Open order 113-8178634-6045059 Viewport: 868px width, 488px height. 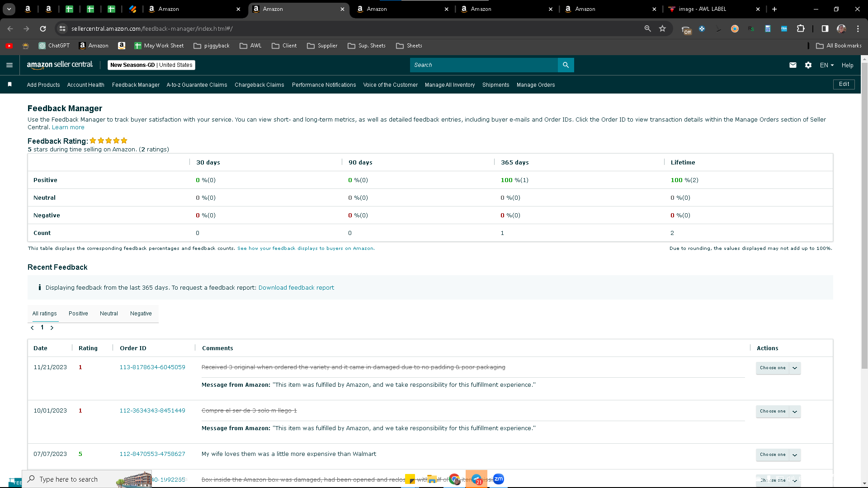point(152,367)
